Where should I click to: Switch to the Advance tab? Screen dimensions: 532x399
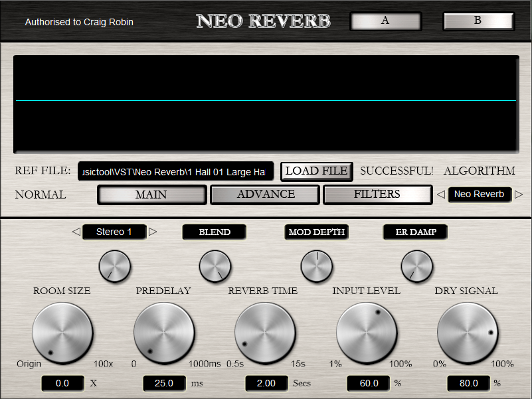point(265,195)
